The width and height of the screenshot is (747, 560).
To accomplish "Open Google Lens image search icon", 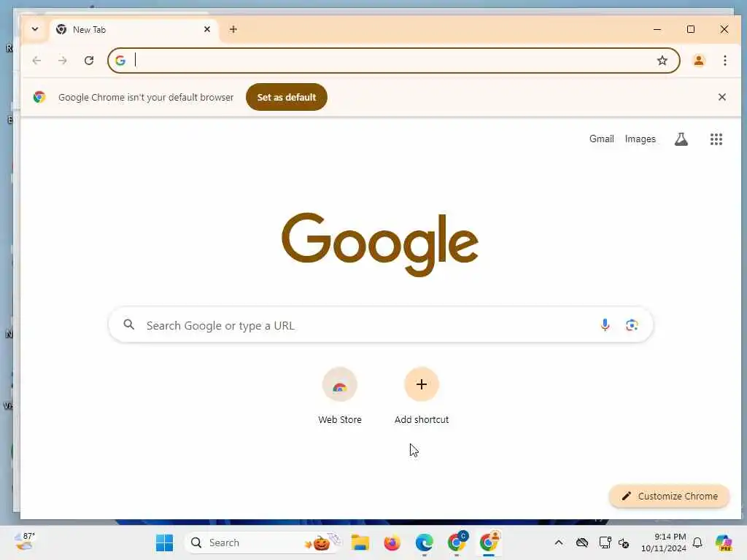I will (632, 325).
